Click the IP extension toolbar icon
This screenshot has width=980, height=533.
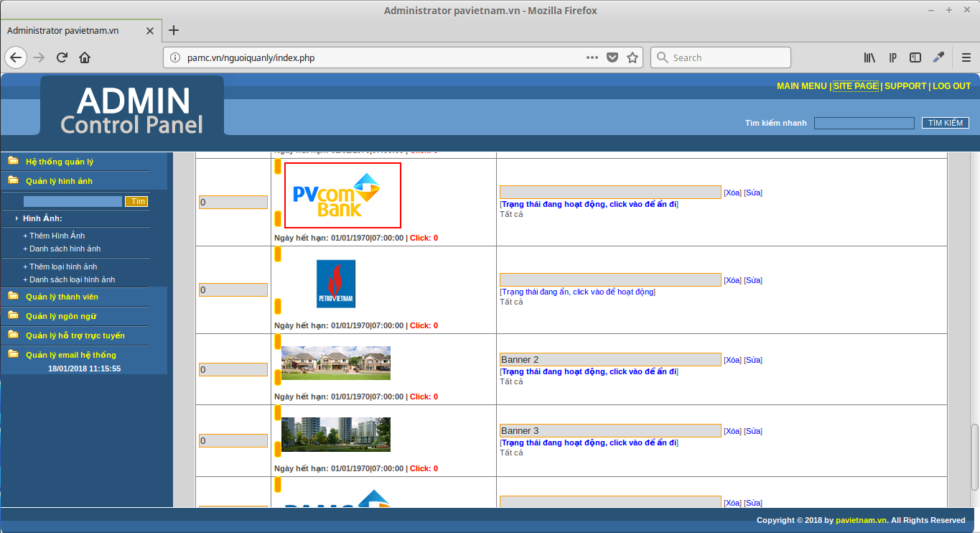pos(893,57)
